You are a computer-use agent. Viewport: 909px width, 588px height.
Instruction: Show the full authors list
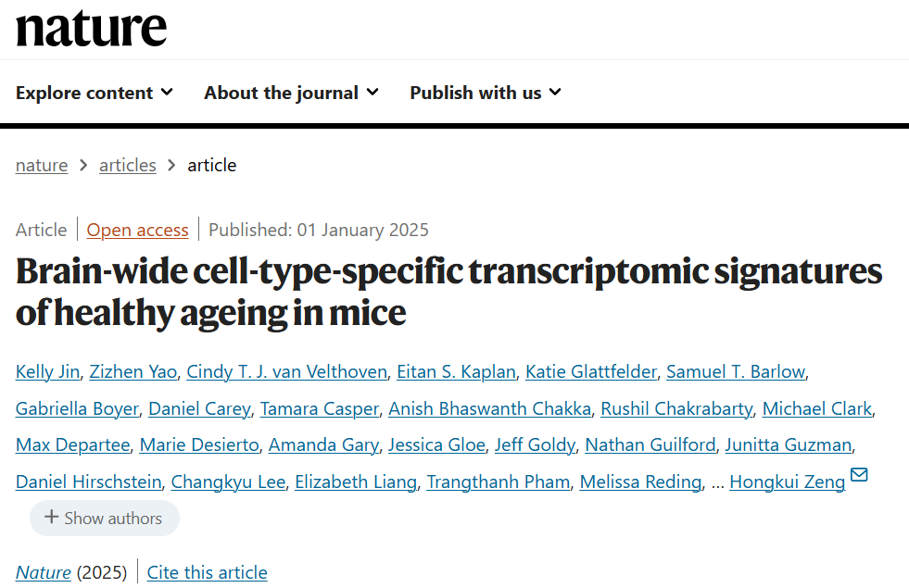[104, 519]
